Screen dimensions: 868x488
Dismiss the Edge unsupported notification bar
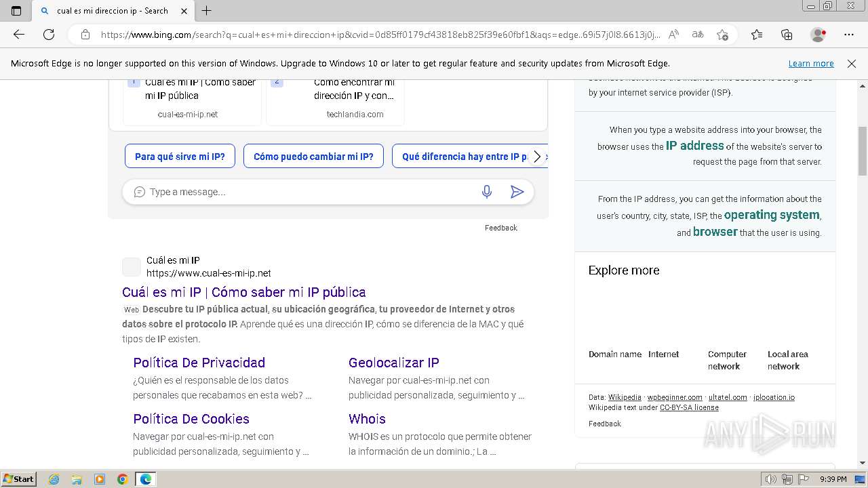[852, 63]
